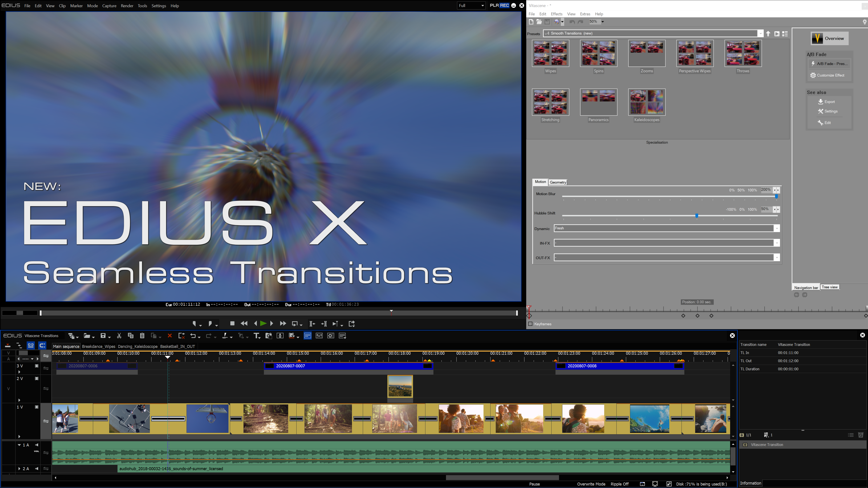This screenshot has height=488, width=868.
Task: Click the green Play button
Action: [x=263, y=324]
